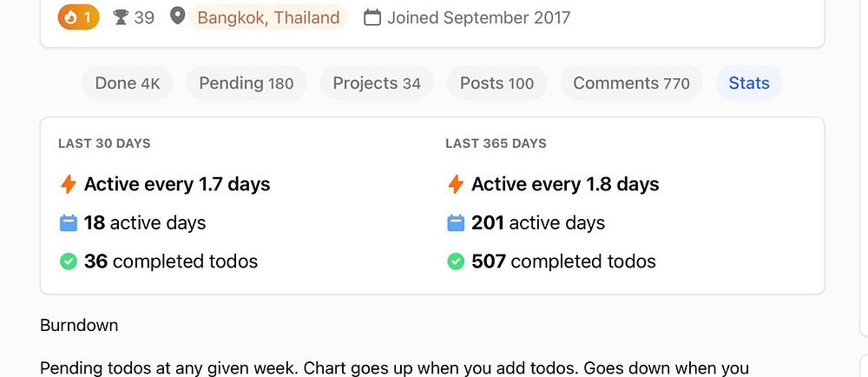Click the 507 completed todos text
The width and height of the screenshot is (868, 377).
point(563,261)
